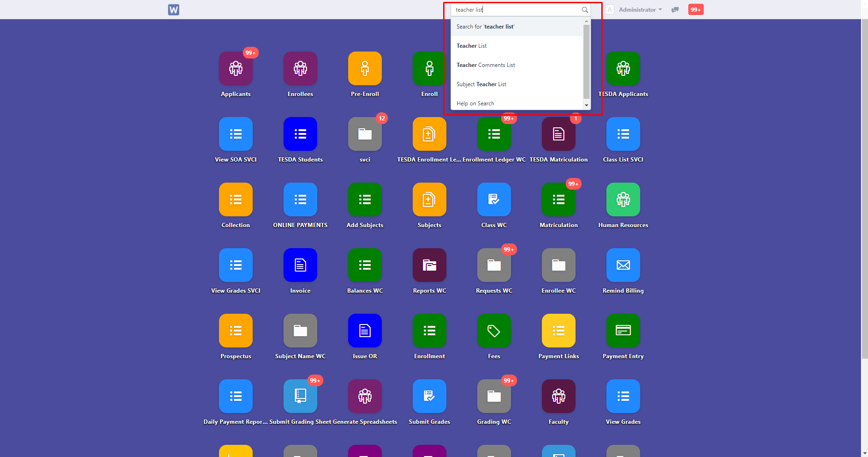Open the chat messages icon
Screen dimensions: 868x457
pos(675,10)
